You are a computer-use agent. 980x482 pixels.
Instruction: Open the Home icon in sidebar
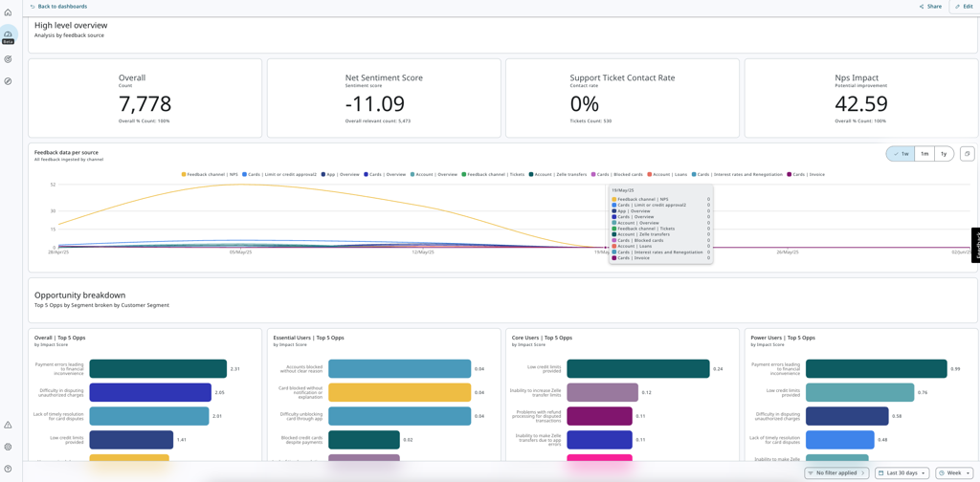point(8,12)
